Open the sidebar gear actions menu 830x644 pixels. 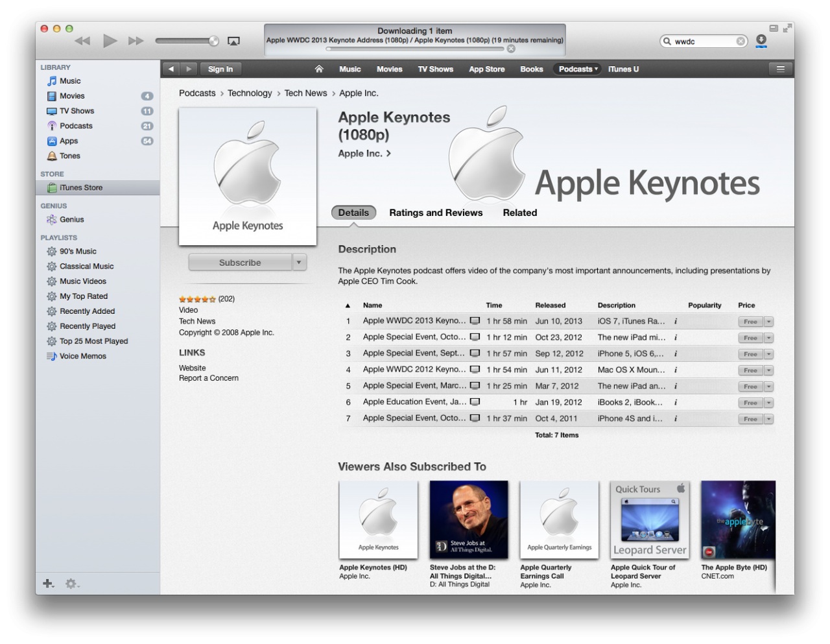[x=72, y=584]
